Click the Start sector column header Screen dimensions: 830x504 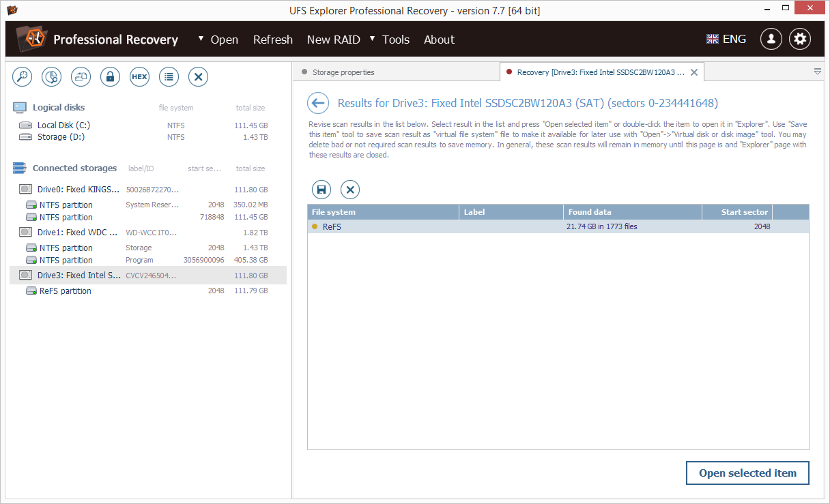coord(737,212)
